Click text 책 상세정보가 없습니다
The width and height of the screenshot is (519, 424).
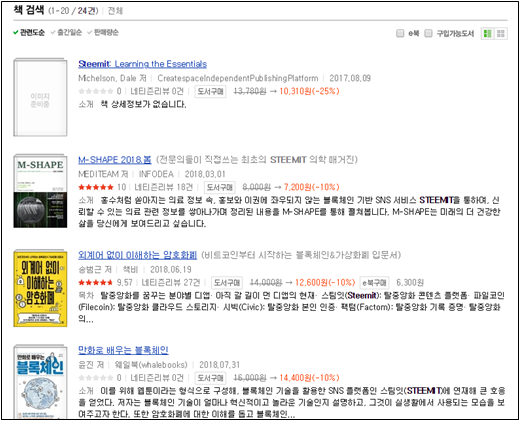click(x=143, y=104)
